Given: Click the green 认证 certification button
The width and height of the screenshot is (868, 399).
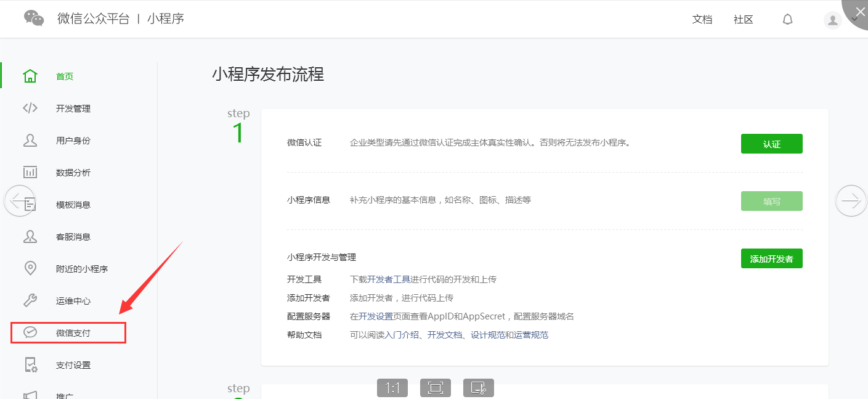Looking at the screenshot, I should [771, 143].
